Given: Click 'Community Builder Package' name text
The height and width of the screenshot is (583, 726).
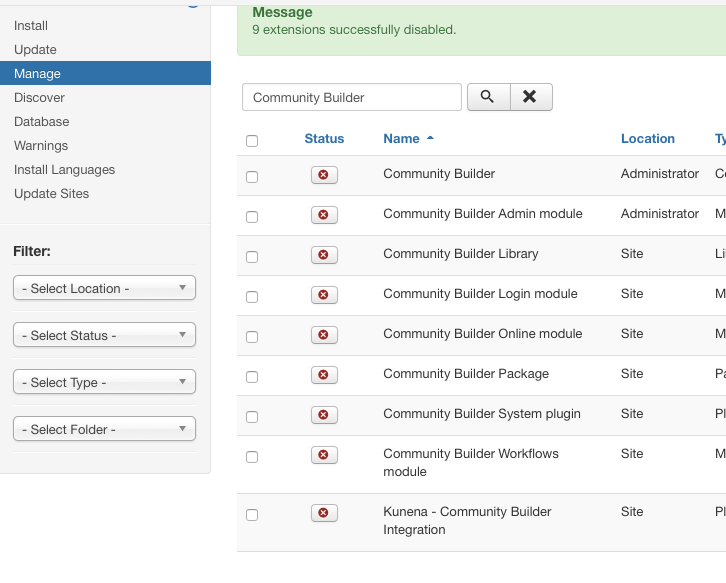Looking at the screenshot, I should [x=466, y=374].
